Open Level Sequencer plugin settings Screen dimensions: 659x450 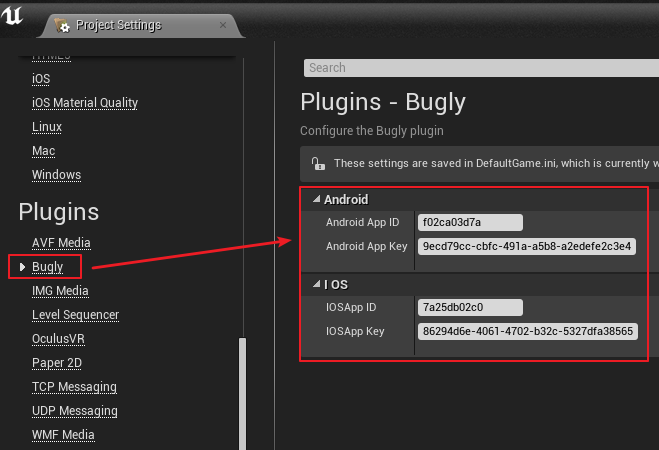pyautogui.click(x=75, y=315)
